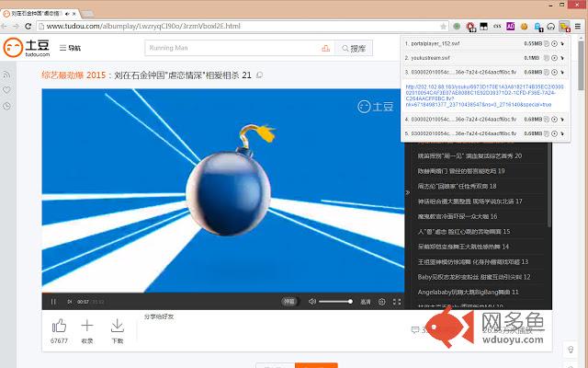The image size is (588, 368).
Task: Click purple AD extension icon
Action: [x=511, y=27]
